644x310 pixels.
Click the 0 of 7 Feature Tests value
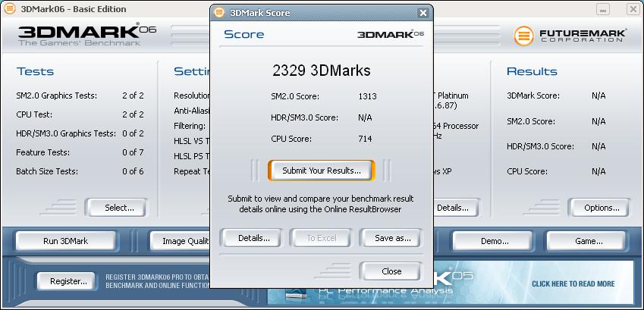click(x=133, y=152)
